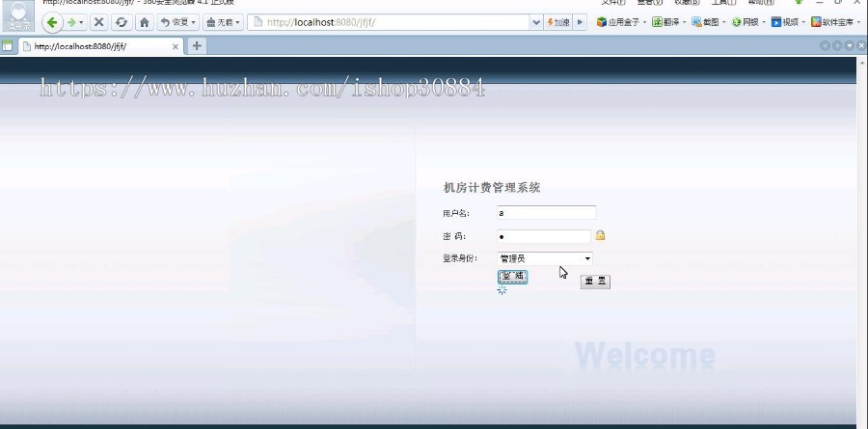This screenshot has width=868, height=429.
Task: Click the go arrow beside 加速
Action: [580, 23]
